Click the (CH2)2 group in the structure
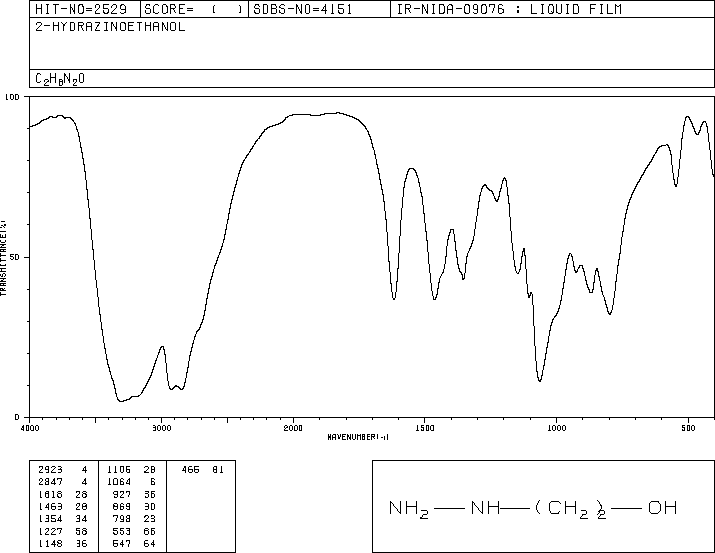This screenshot has width=715, height=553. 571,509
